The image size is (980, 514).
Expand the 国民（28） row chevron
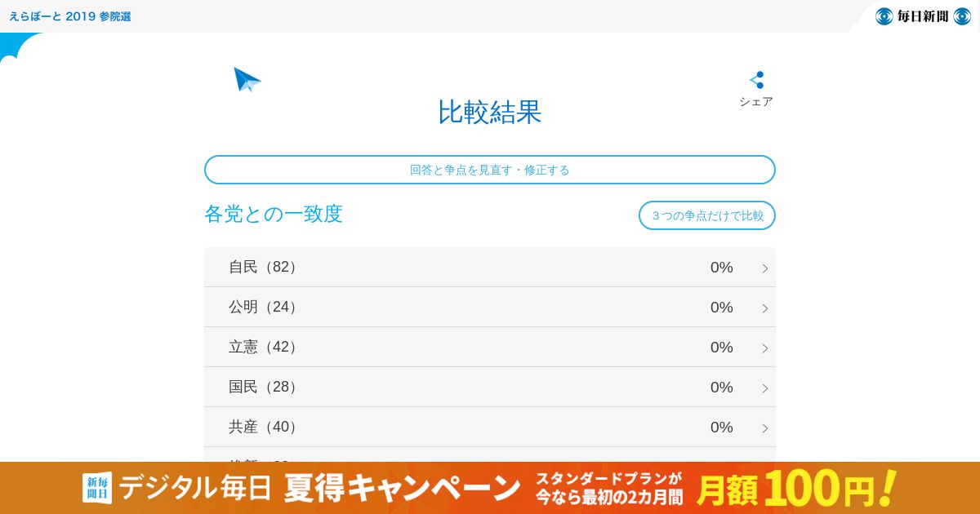(x=764, y=388)
